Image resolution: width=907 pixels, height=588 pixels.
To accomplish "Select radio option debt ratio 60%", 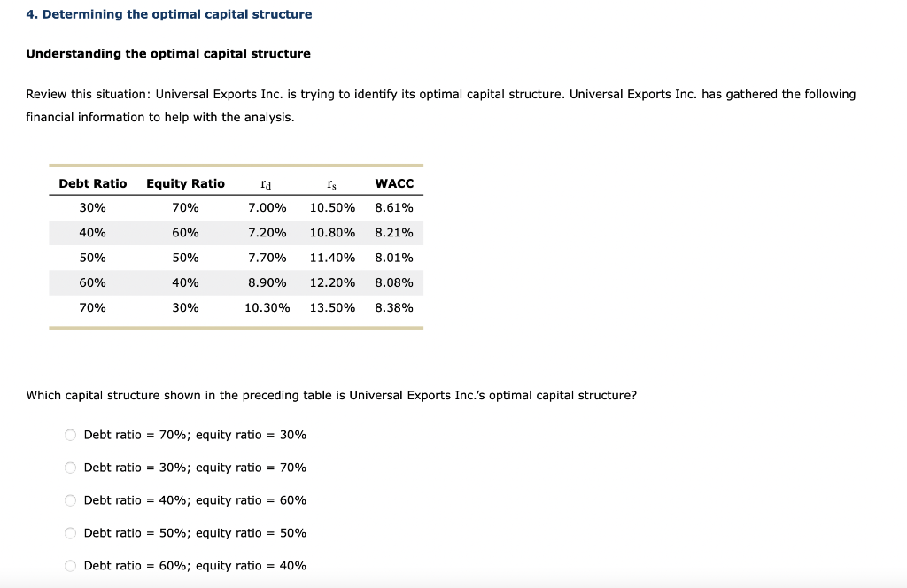I will (69, 566).
